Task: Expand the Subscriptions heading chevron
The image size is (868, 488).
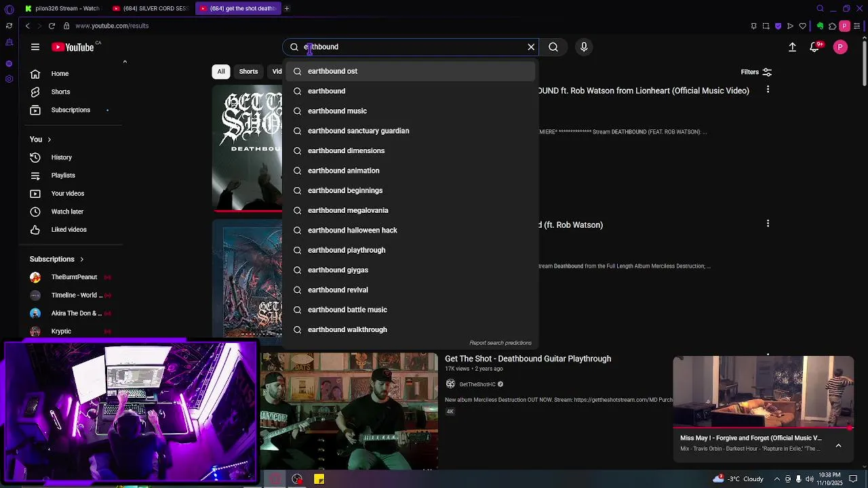Action: (x=81, y=260)
